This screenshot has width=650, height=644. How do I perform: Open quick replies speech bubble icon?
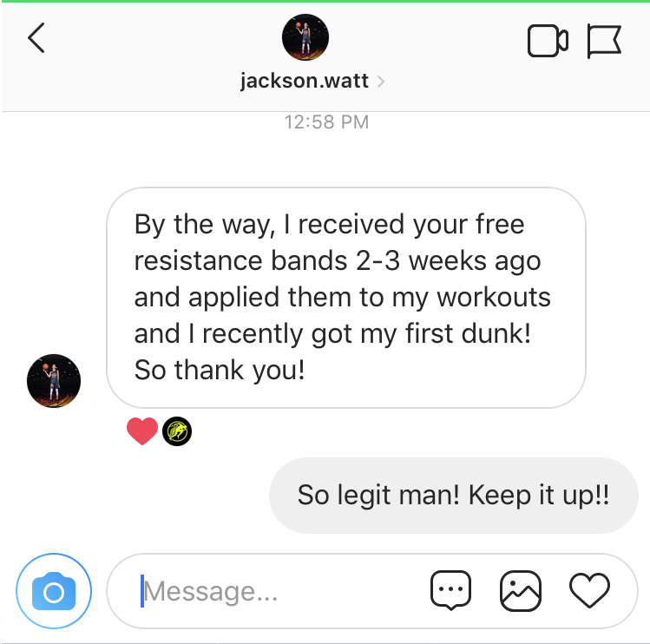pyautogui.click(x=450, y=590)
